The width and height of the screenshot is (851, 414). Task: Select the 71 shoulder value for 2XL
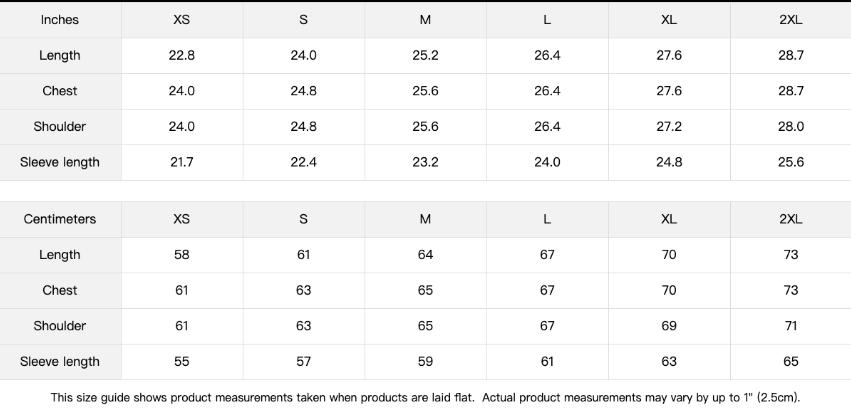790,326
